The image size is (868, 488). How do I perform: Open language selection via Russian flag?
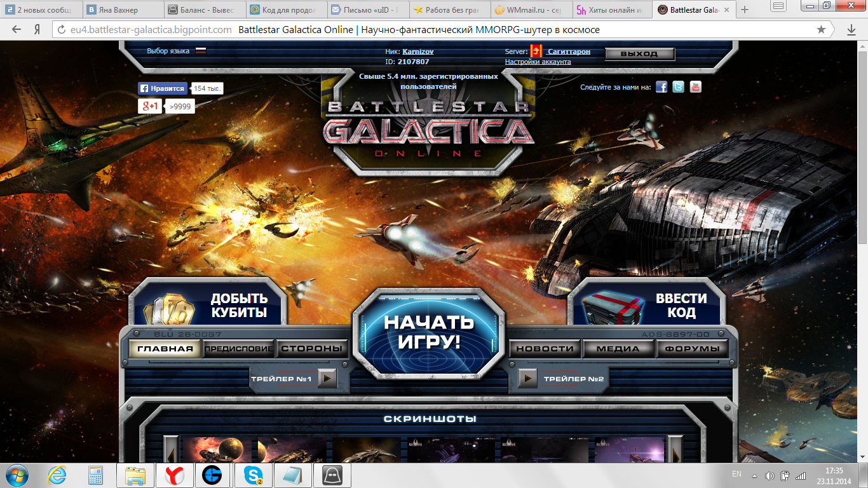[201, 51]
